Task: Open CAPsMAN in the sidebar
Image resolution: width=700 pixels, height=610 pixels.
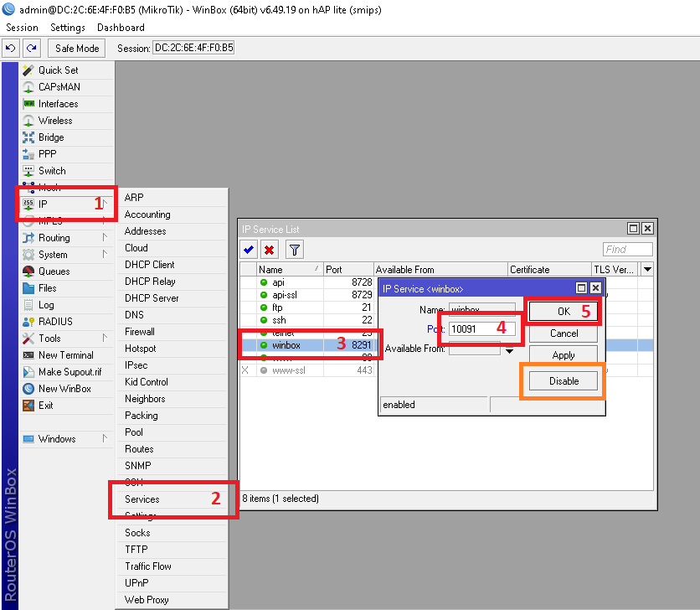Action: tap(59, 87)
